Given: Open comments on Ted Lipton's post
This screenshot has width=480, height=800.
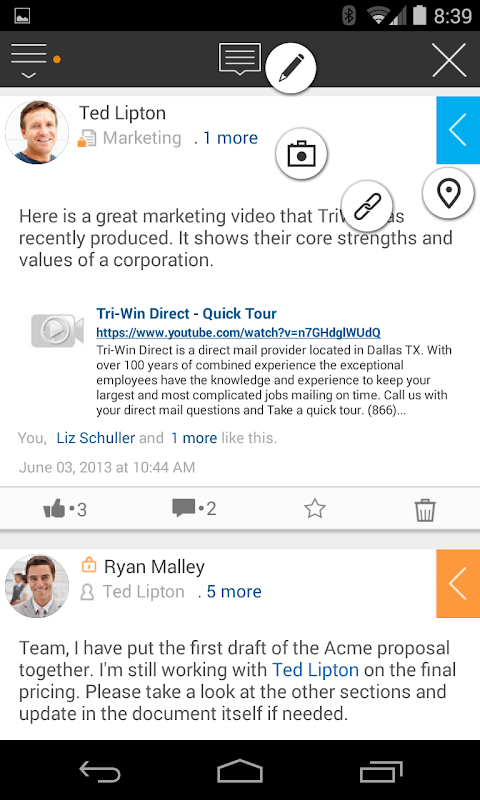Looking at the screenshot, I should (x=194, y=508).
